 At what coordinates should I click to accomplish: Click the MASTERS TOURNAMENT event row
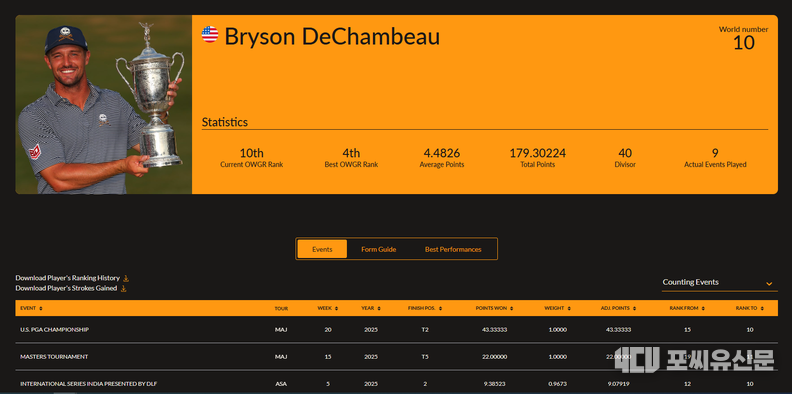click(x=397, y=357)
